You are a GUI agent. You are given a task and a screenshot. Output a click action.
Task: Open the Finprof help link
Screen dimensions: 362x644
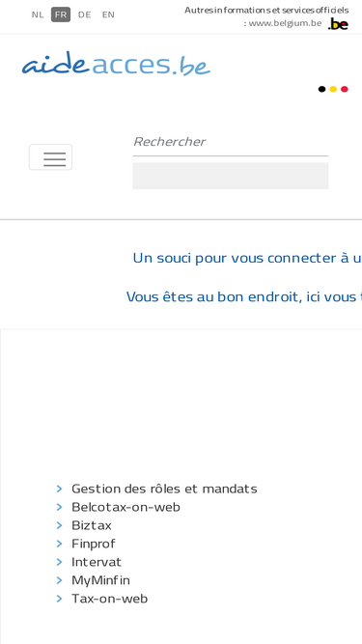click(94, 544)
